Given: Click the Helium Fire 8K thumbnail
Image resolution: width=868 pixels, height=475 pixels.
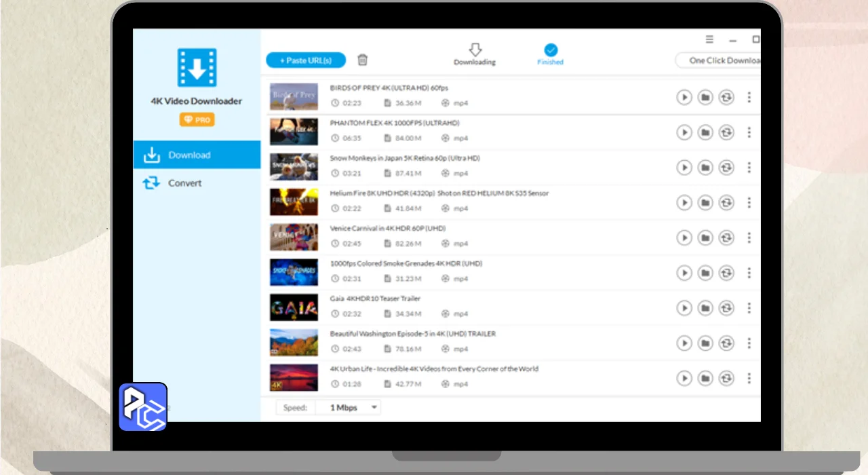Looking at the screenshot, I should coord(294,202).
